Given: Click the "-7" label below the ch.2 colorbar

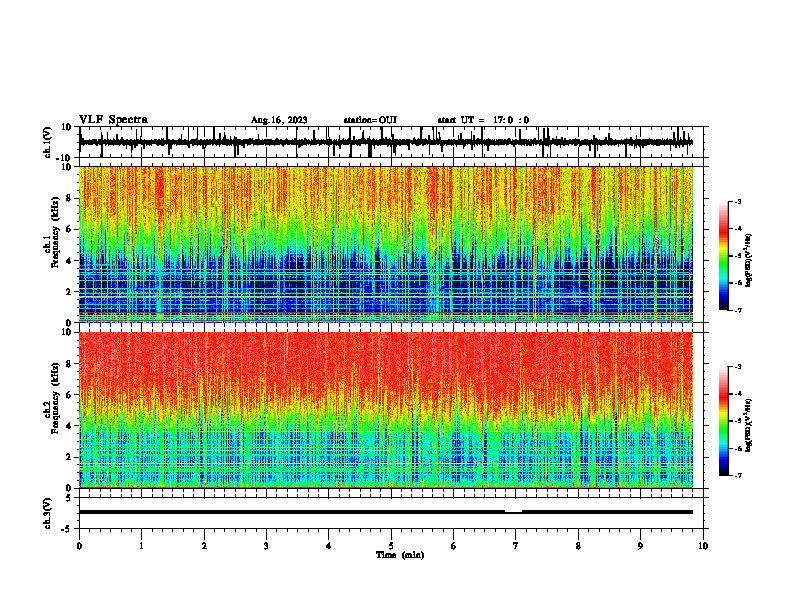Looking at the screenshot, I should (x=737, y=475).
